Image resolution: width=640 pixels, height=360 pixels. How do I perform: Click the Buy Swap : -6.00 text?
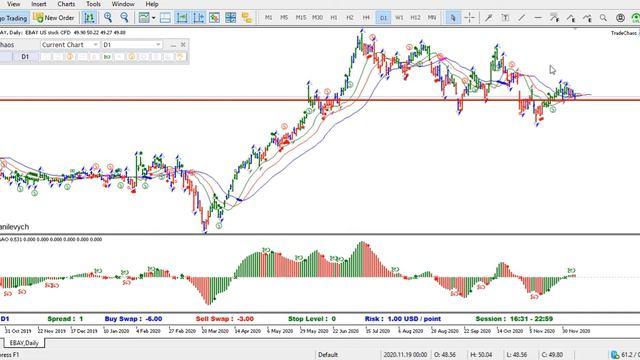tap(133, 319)
